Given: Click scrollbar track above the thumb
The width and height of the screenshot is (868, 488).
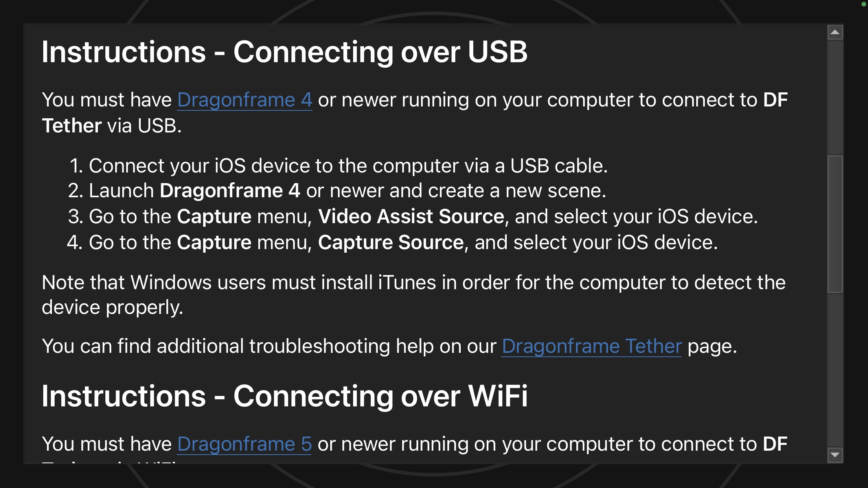Looking at the screenshot, I should click(835, 97).
